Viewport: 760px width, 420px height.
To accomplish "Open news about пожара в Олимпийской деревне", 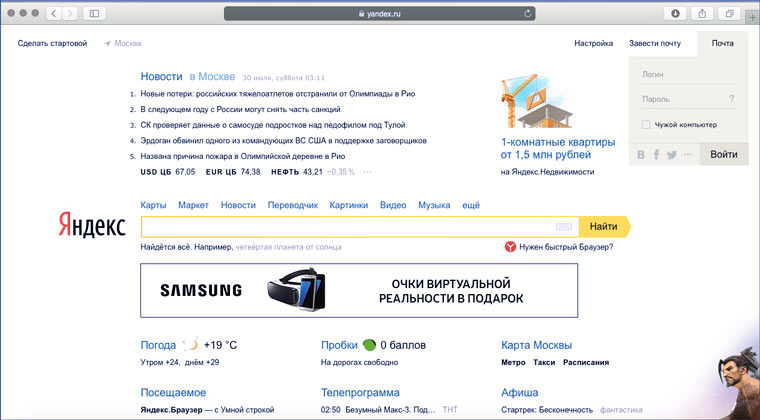I will 243,156.
